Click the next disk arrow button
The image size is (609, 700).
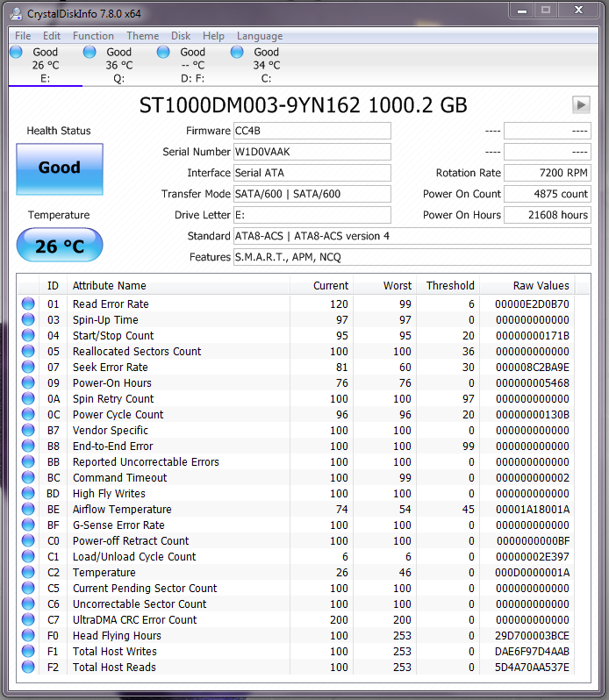(581, 105)
